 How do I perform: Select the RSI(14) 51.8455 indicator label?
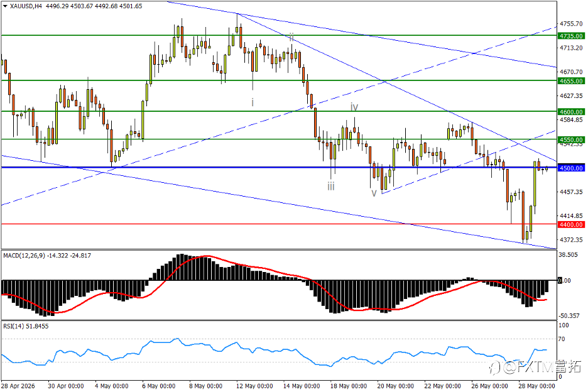coord(26,327)
